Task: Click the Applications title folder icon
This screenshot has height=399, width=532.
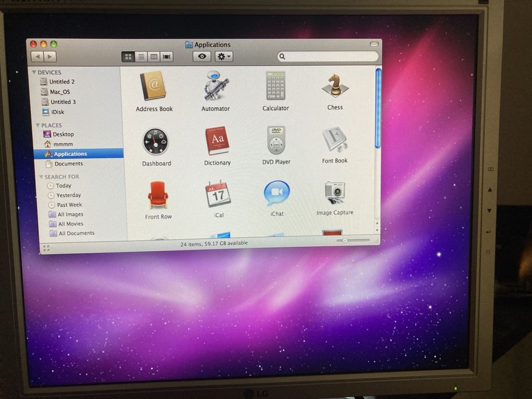Action: (189, 44)
